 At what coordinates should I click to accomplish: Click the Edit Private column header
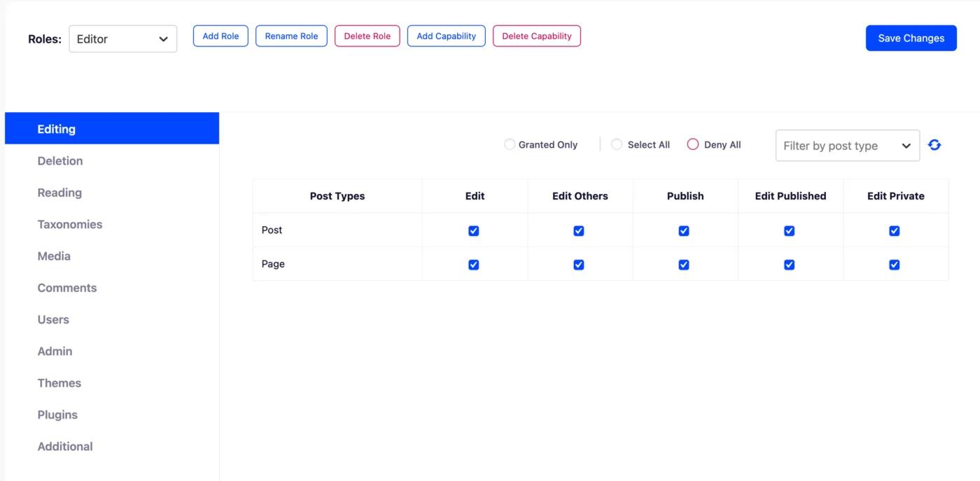click(x=896, y=196)
